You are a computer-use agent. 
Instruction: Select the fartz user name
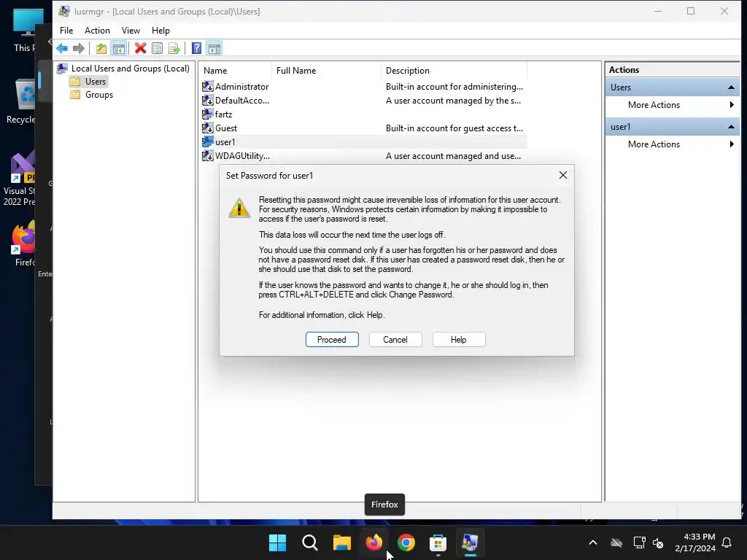click(223, 114)
